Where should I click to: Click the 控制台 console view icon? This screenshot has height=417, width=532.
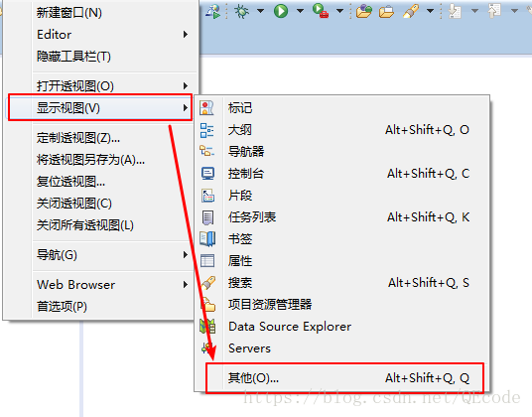tap(207, 174)
